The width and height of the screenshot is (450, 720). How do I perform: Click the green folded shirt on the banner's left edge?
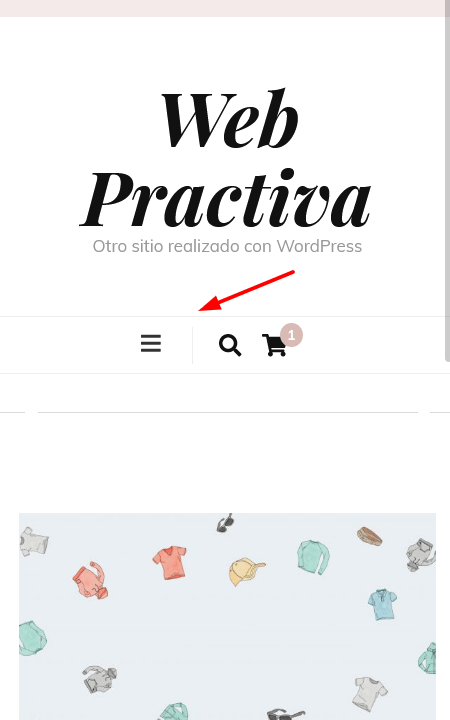tap(32, 638)
